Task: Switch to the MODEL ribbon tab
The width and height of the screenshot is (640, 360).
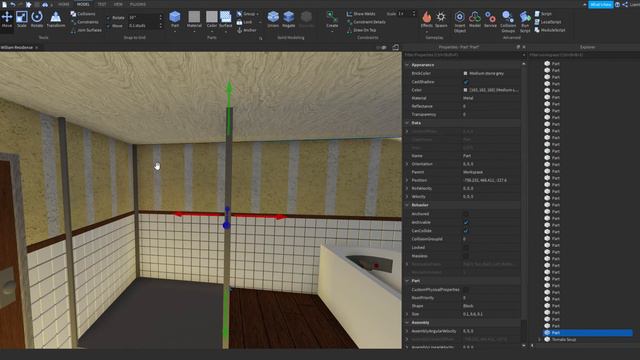Action: [x=83, y=4]
